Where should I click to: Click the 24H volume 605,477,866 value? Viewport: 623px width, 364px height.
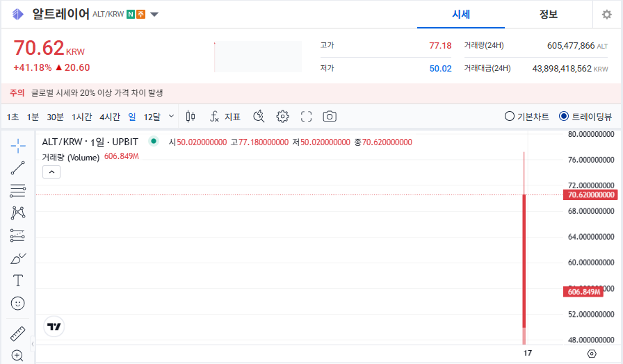571,46
